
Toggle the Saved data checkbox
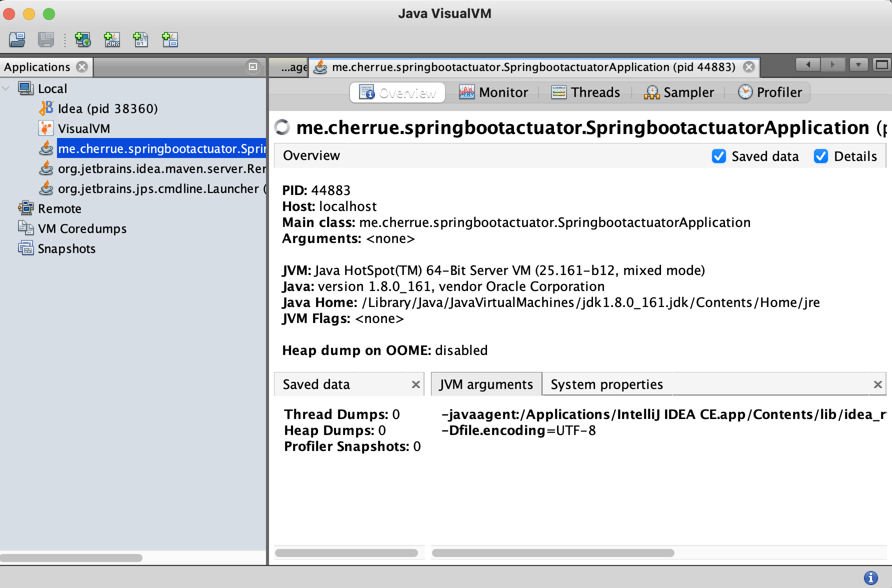(x=719, y=156)
